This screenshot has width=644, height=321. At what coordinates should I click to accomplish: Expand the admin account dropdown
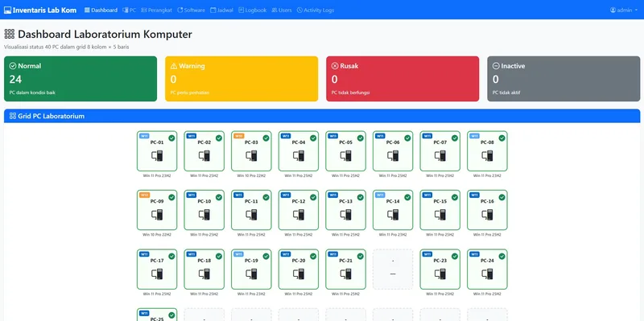(624, 10)
